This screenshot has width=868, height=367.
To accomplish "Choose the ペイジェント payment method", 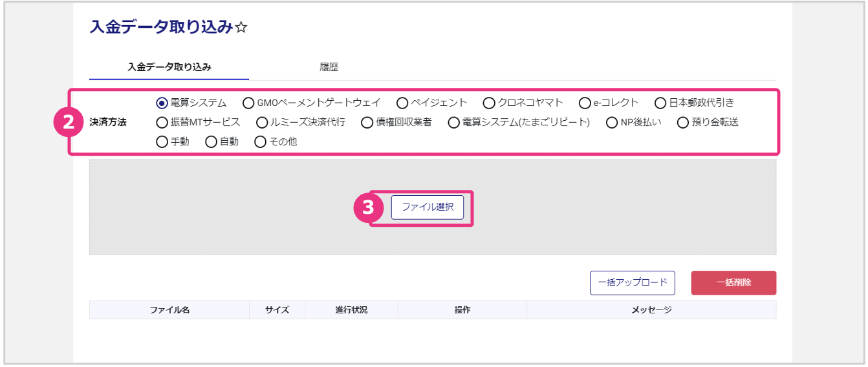I will point(402,103).
